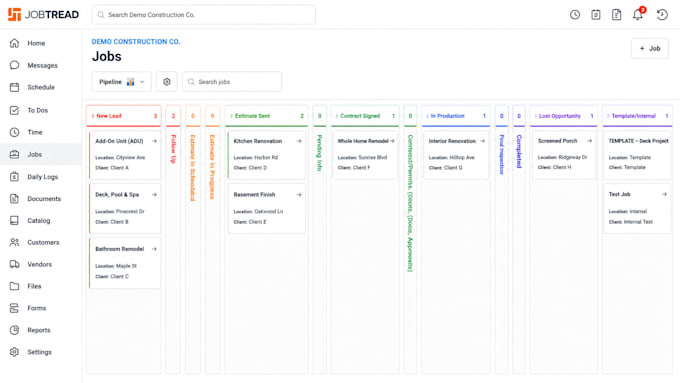Image resolution: width=680 pixels, height=383 pixels.
Task: Collapse the Template/Internal column
Action: (608, 116)
